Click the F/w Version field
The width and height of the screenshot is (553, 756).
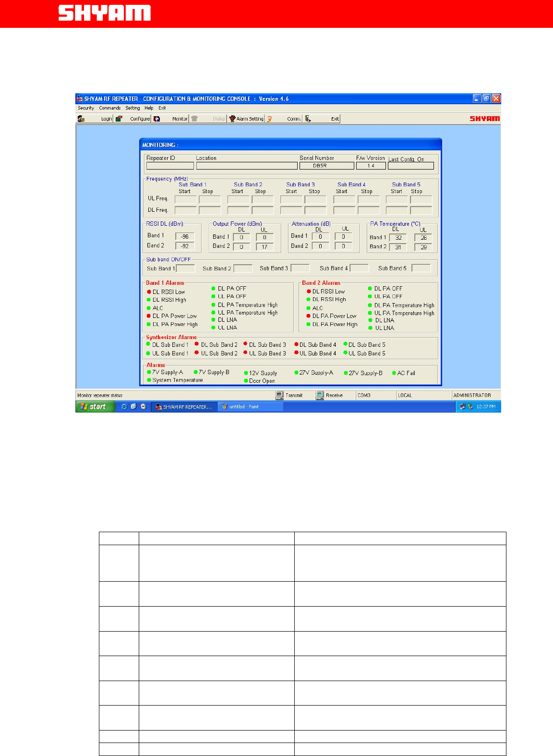point(371,166)
